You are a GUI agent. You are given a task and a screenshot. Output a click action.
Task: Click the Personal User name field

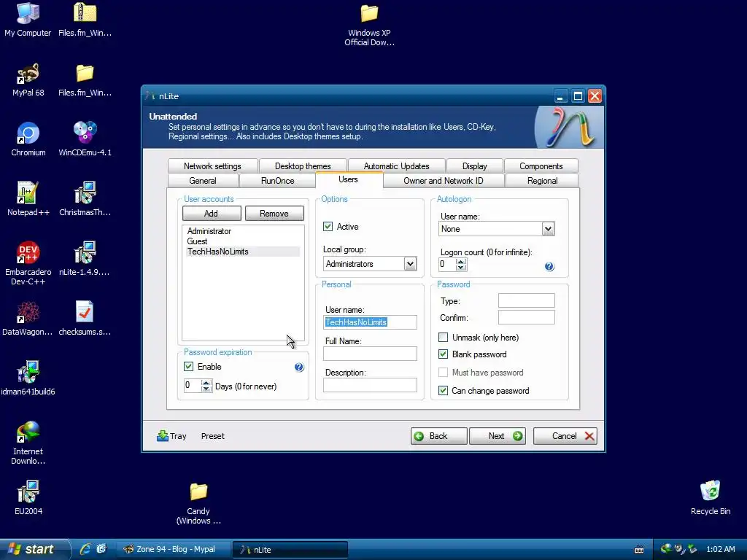[370, 322]
